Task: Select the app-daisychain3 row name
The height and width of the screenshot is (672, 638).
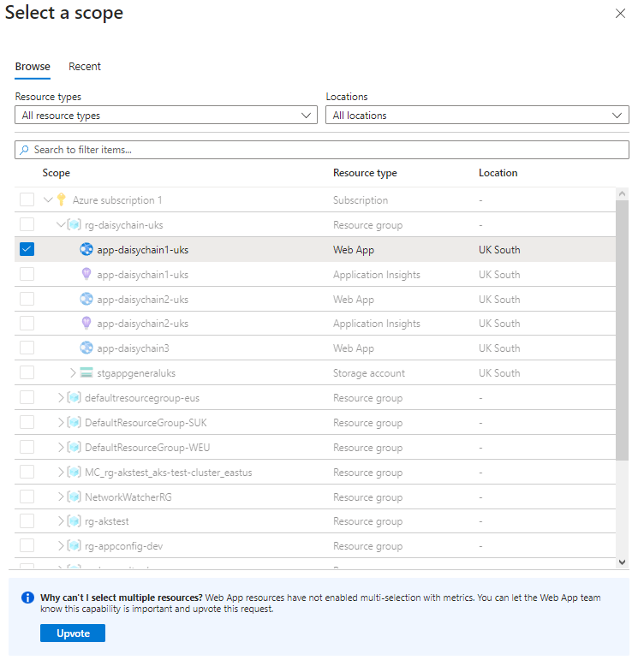Action: tap(133, 348)
